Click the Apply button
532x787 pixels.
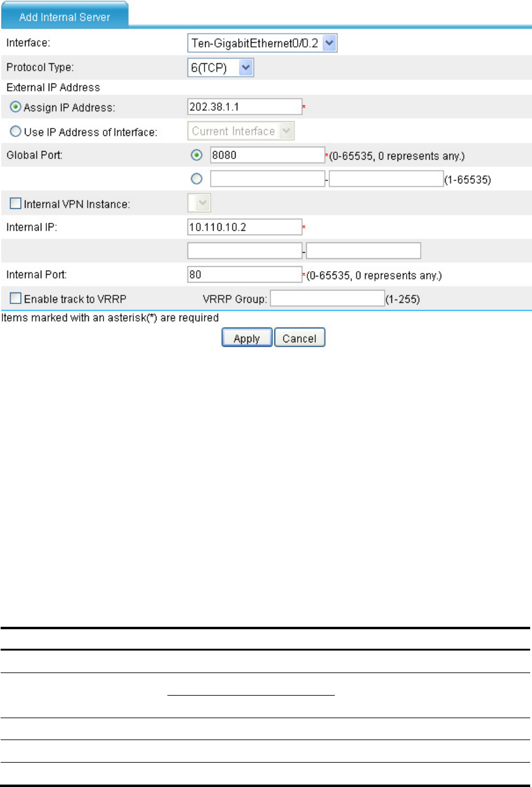click(x=247, y=338)
